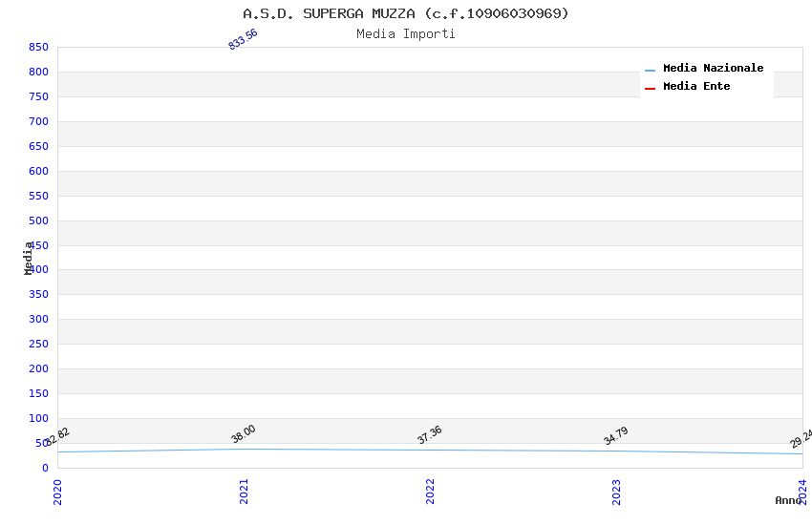Viewport: 812px width, 525px height.
Task: Click the 37.36 data label
Action: [429, 434]
